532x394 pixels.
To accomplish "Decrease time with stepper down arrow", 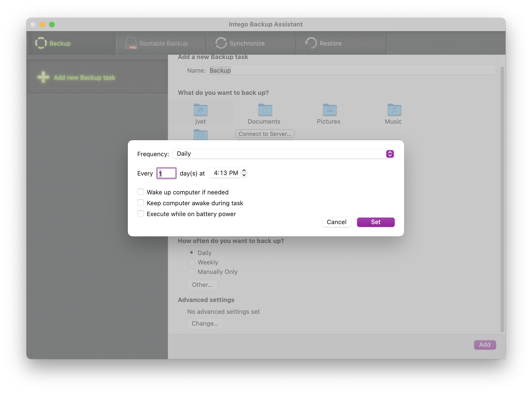I will click(244, 176).
